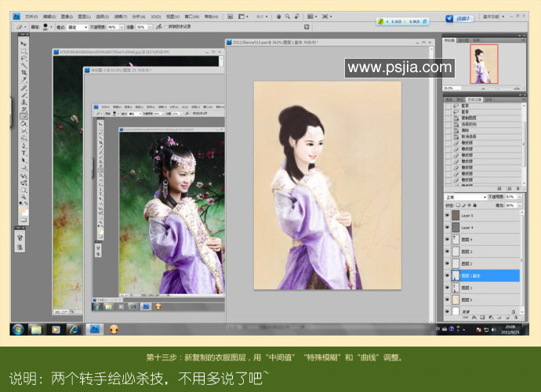This screenshot has height=392, width=541.
Task: Open the 滤镜(T) menu
Action: (121, 16)
